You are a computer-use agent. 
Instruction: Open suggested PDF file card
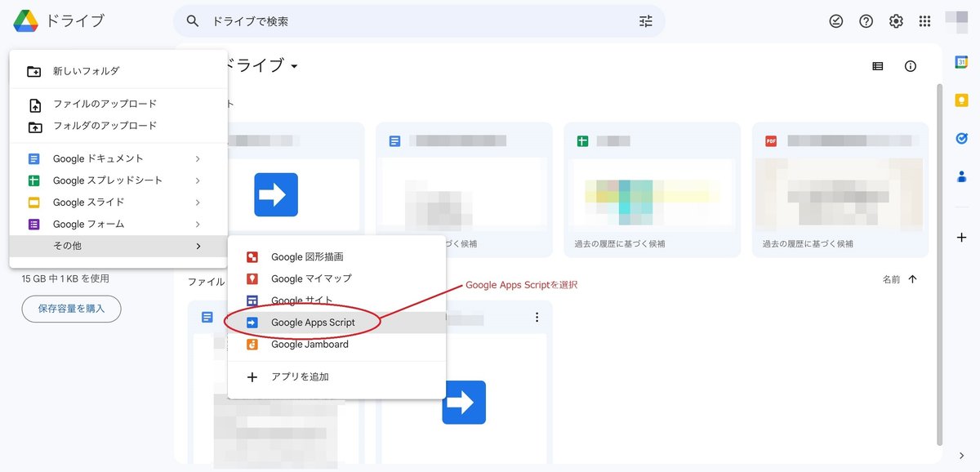[x=840, y=189]
